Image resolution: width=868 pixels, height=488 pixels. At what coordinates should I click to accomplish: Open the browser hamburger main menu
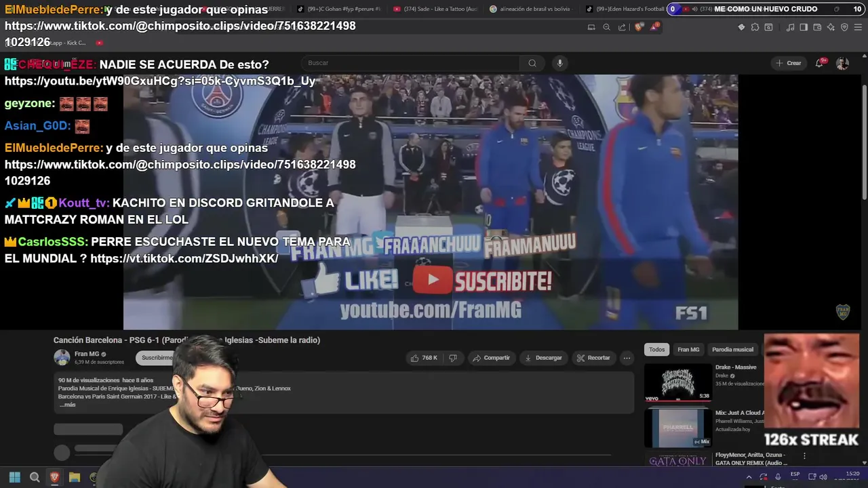pos(858,27)
